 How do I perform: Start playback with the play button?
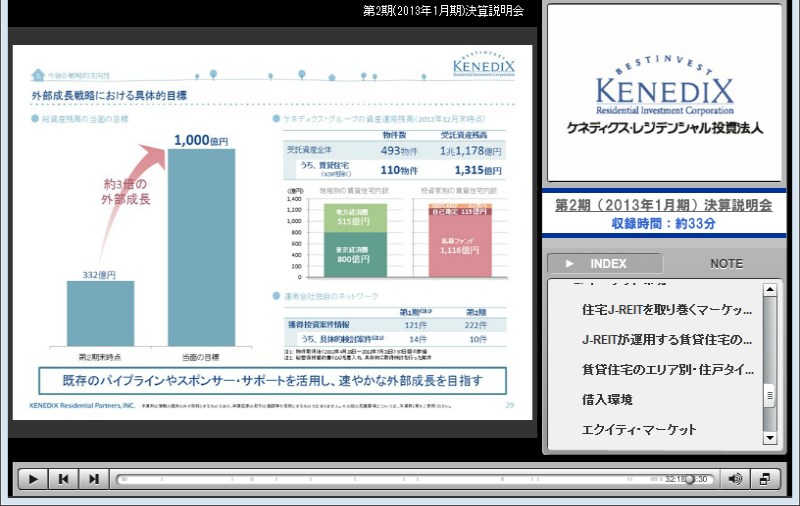point(33,479)
